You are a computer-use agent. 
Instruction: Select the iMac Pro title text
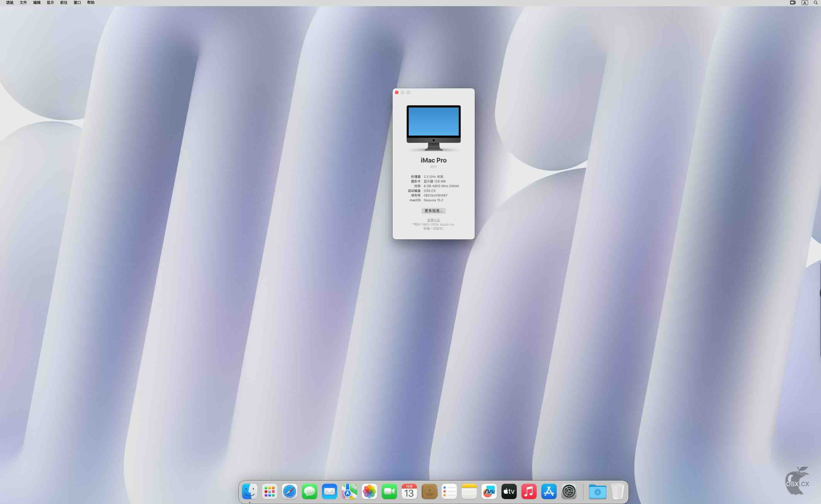point(433,160)
